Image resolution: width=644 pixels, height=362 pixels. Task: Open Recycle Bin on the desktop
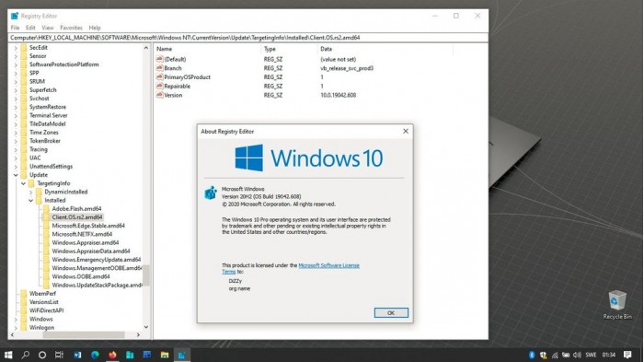tap(617, 305)
